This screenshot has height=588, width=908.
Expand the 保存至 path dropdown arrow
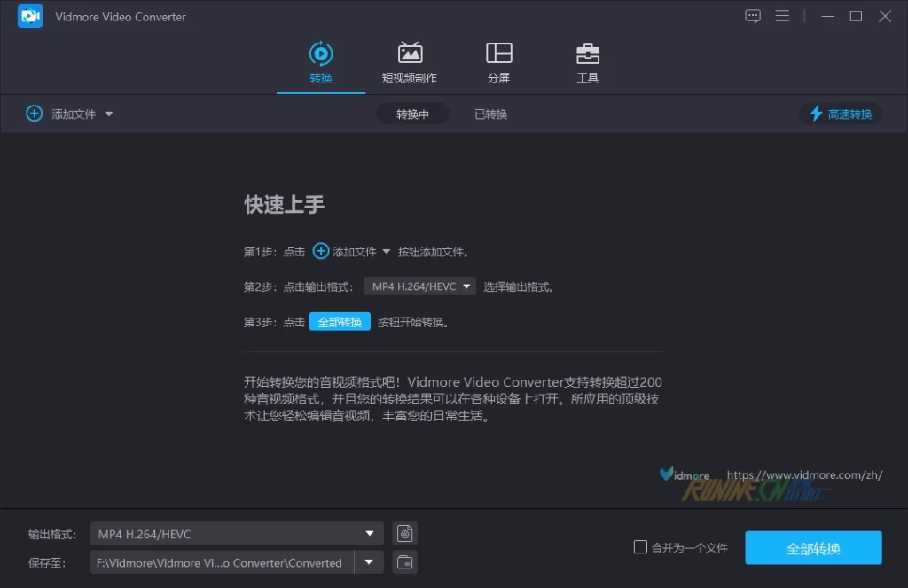[369, 562]
